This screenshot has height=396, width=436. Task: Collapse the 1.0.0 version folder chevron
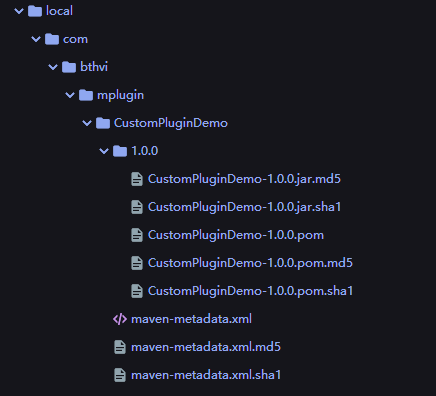pos(104,151)
